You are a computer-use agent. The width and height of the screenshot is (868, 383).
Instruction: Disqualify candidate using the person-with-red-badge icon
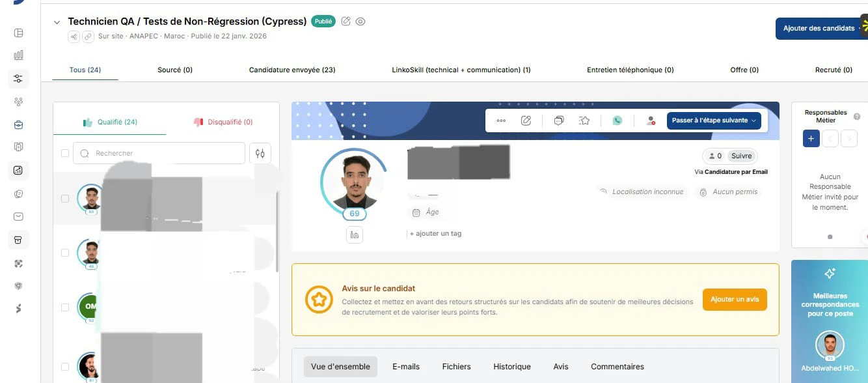[650, 120]
